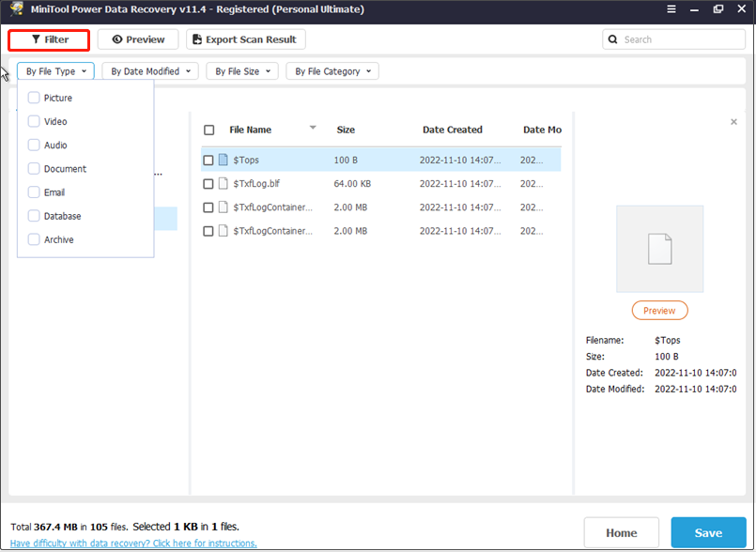Click the blue Save button
756x552 pixels.
tap(708, 532)
